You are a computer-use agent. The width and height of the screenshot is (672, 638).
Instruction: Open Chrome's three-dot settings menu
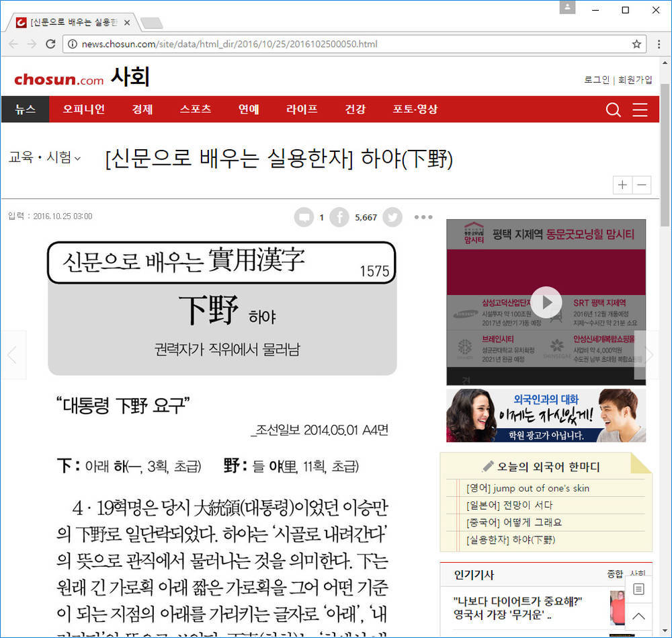[659, 44]
